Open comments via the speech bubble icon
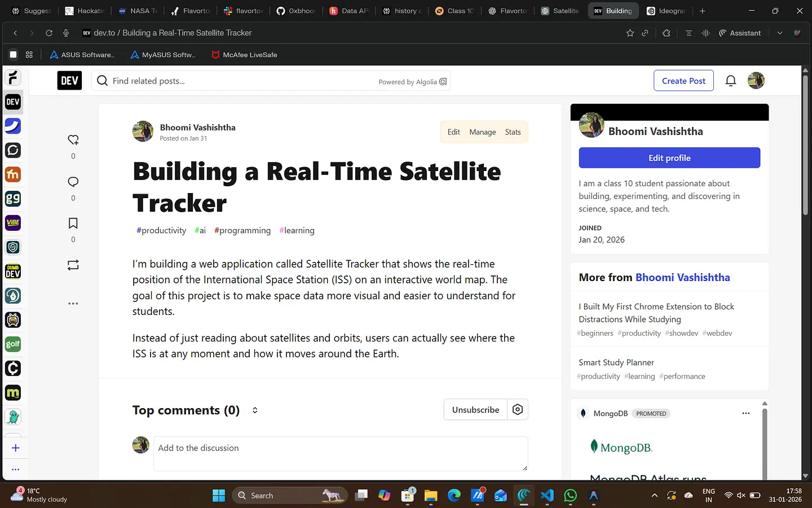Viewport: 812px width, 508px height. [73, 182]
